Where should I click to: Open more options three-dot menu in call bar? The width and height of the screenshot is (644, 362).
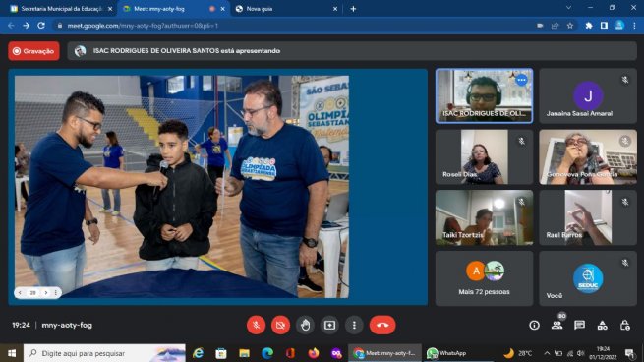[x=354, y=325]
